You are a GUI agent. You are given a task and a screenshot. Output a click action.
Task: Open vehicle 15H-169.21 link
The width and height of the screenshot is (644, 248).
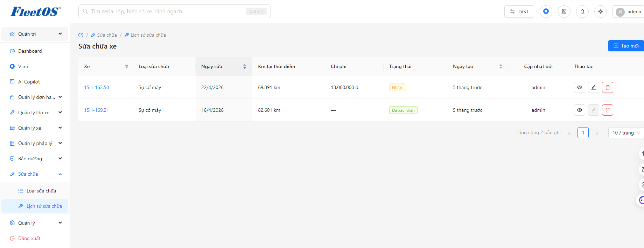click(x=97, y=110)
